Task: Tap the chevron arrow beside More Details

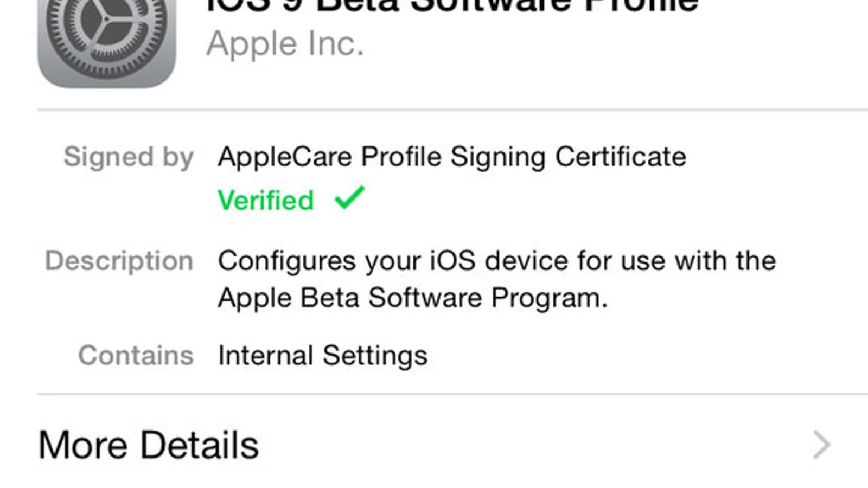Action: [x=822, y=445]
